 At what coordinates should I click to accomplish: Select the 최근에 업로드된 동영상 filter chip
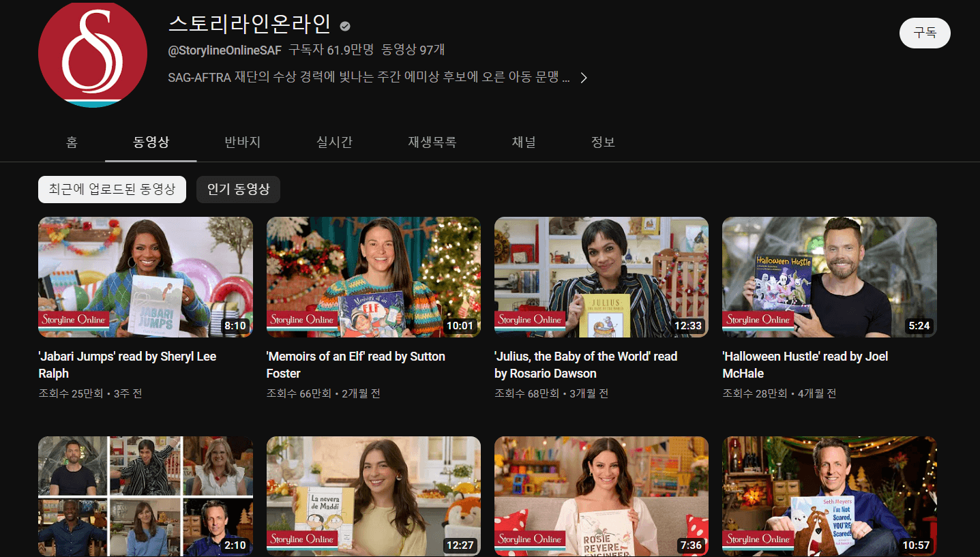[112, 190]
